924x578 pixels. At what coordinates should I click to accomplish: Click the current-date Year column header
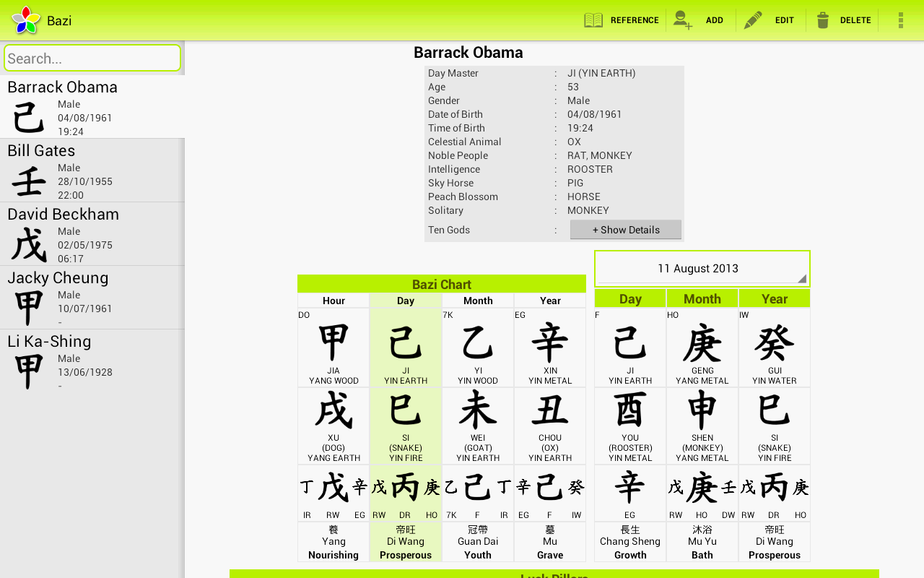tap(775, 298)
